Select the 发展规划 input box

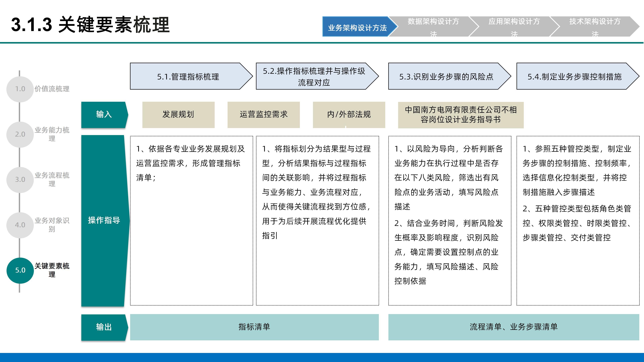click(x=178, y=115)
